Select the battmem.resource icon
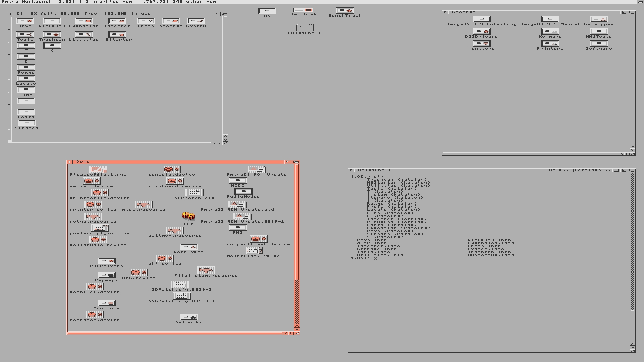The height and width of the screenshot is (362, 644). pos(175,230)
